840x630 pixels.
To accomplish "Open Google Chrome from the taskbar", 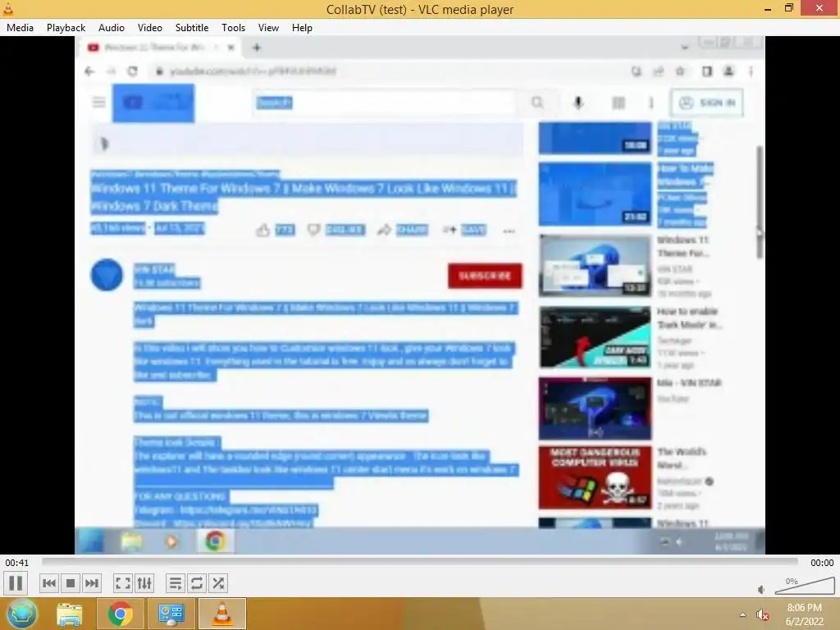I will (120, 614).
